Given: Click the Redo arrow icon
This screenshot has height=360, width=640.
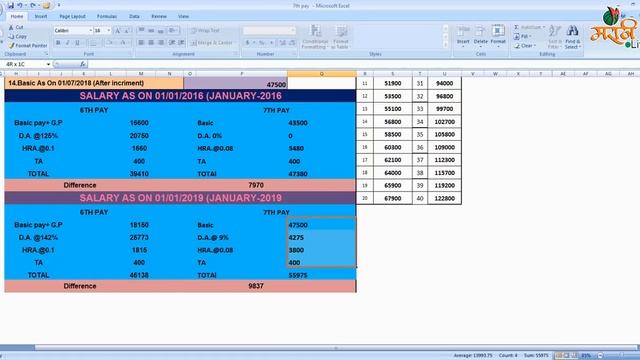Looking at the screenshot, I should [x=33, y=5].
